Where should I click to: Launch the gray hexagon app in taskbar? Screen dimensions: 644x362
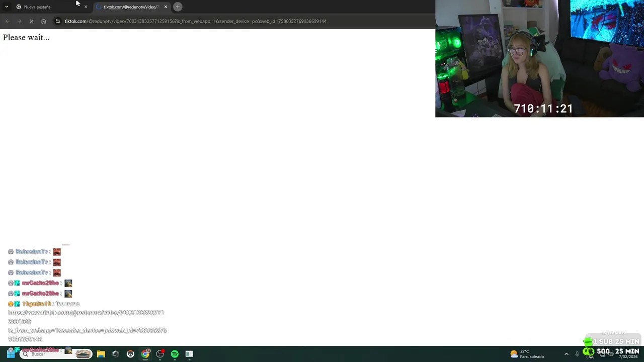click(115, 354)
